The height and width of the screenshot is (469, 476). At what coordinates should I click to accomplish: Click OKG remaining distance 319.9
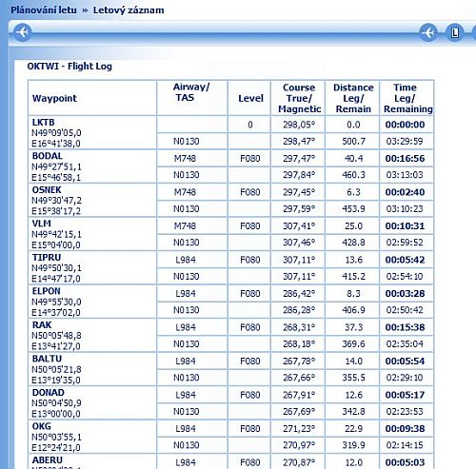[x=353, y=445]
